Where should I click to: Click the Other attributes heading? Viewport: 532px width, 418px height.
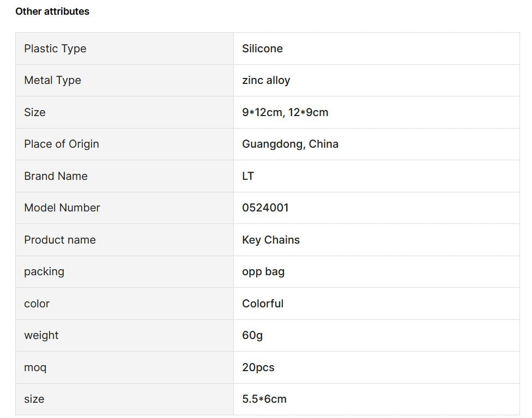coord(52,11)
